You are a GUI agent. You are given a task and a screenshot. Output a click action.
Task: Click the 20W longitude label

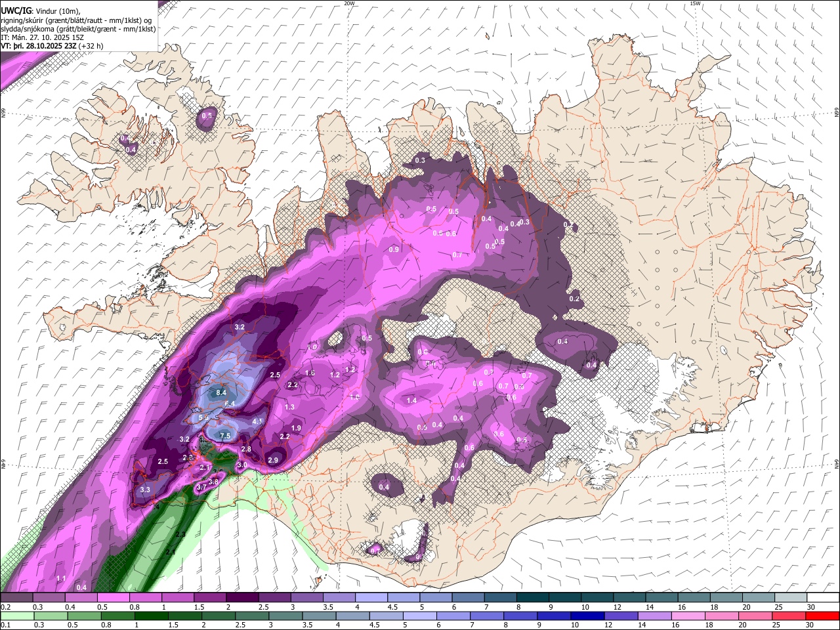349,3
